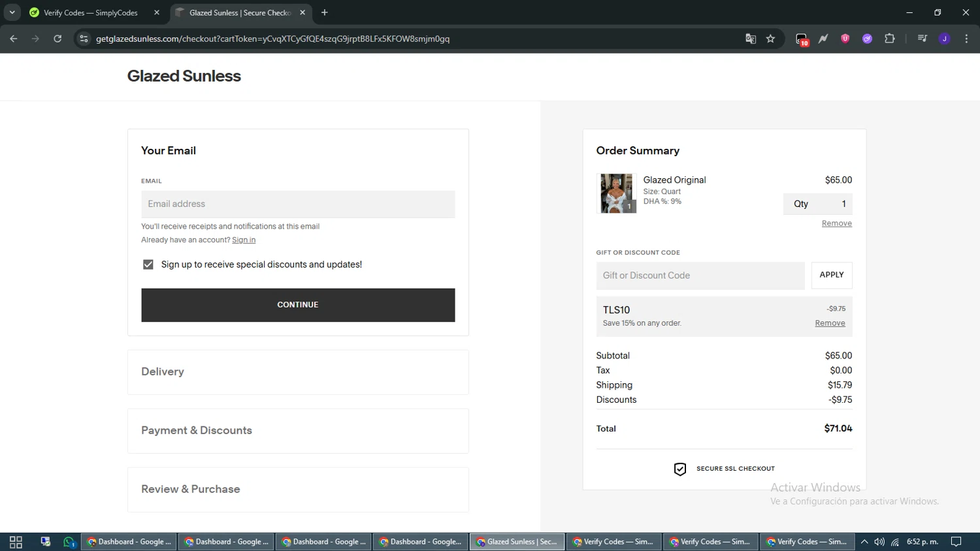The width and height of the screenshot is (980, 551).
Task: Click the Gift or Discount Code field
Action: pyautogui.click(x=700, y=275)
